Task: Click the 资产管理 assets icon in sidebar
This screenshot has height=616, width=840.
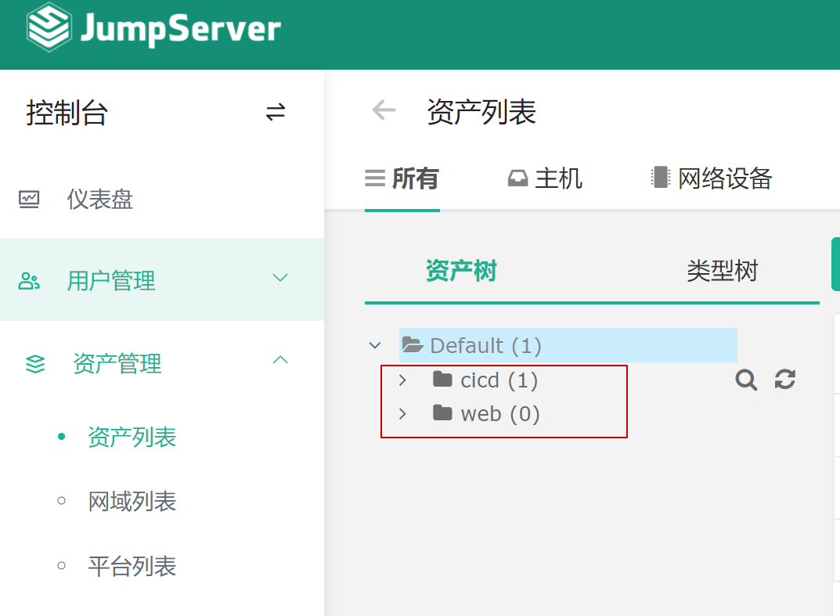Action: 33,362
